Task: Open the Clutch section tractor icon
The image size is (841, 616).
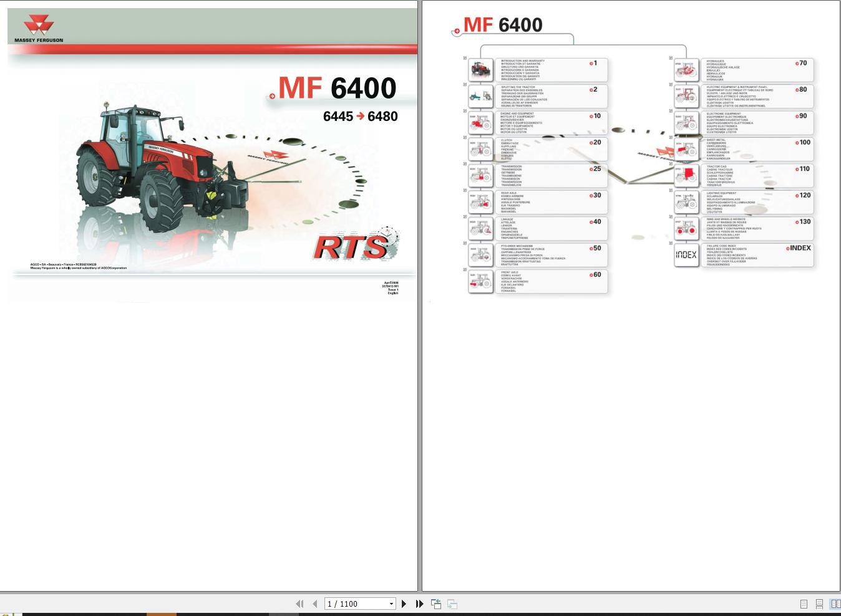Action: coord(480,149)
